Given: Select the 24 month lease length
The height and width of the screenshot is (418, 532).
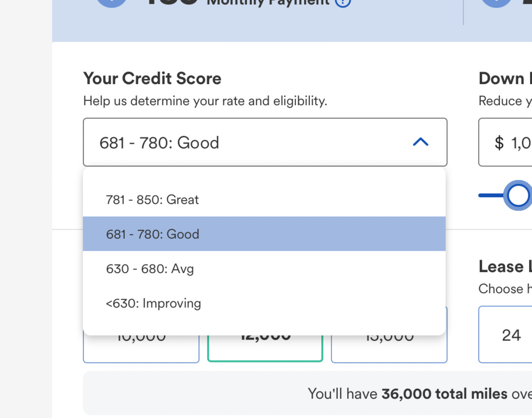Looking at the screenshot, I should pyautogui.click(x=511, y=335).
